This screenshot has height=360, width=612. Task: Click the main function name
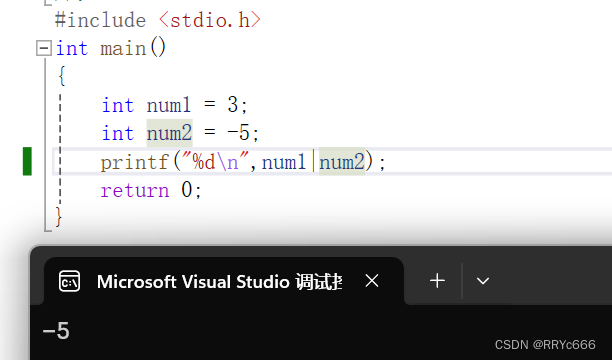tap(123, 48)
